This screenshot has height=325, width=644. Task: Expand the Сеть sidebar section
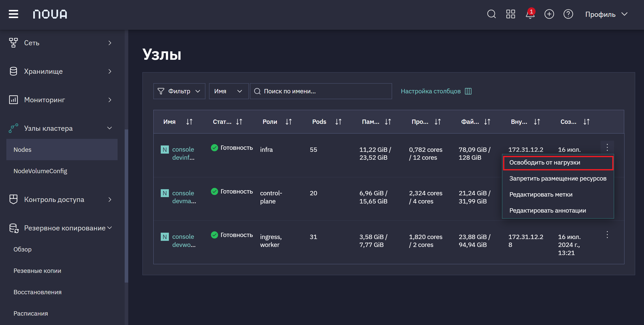[110, 43]
